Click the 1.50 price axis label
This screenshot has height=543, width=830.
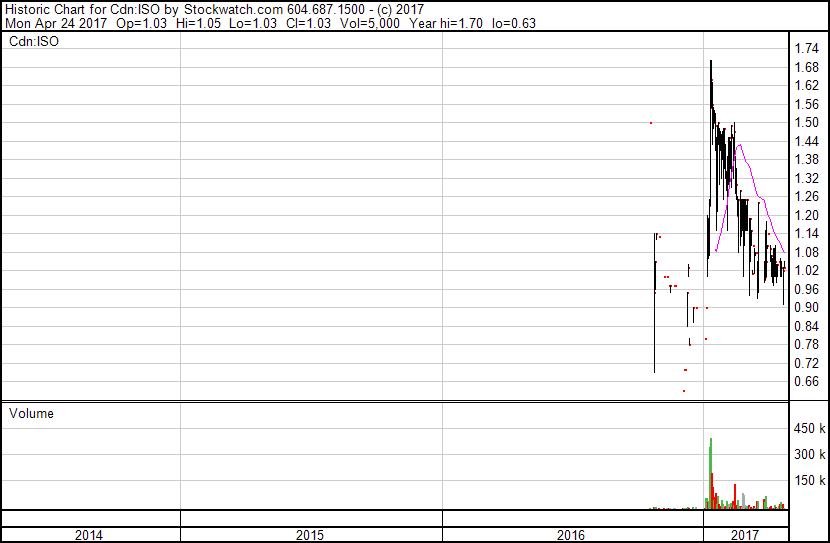(x=807, y=122)
